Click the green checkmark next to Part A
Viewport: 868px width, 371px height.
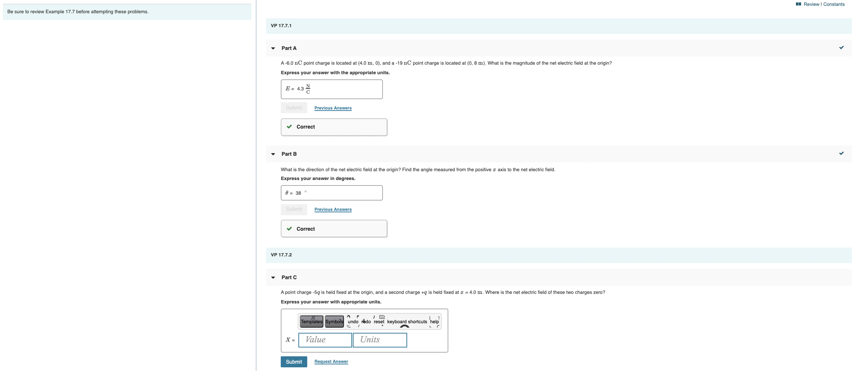842,47
